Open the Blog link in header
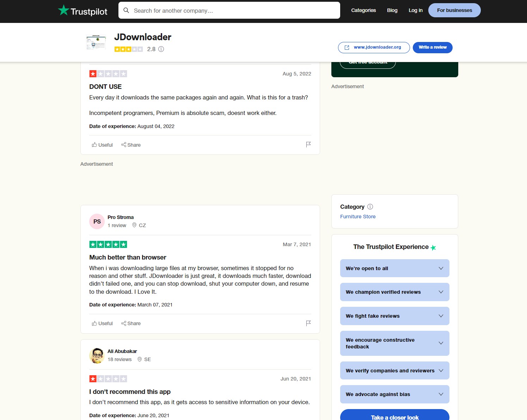The width and height of the screenshot is (527, 420). [x=392, y=10]
